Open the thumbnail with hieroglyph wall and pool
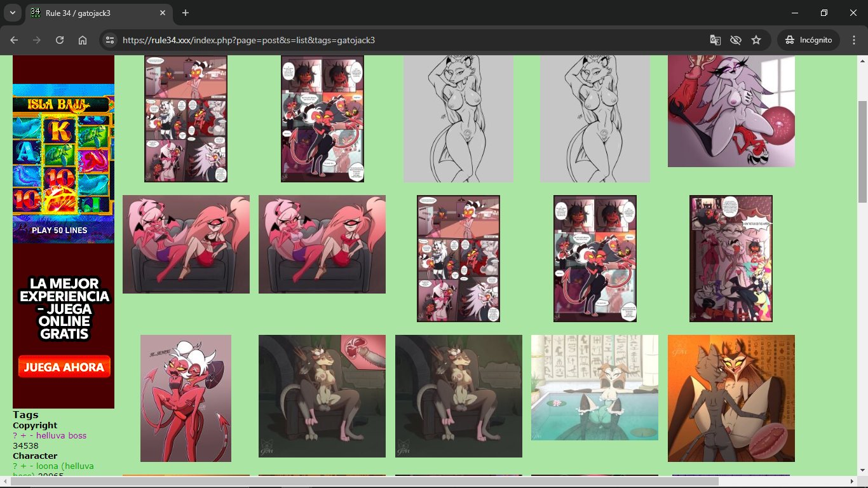 [595, 388]
